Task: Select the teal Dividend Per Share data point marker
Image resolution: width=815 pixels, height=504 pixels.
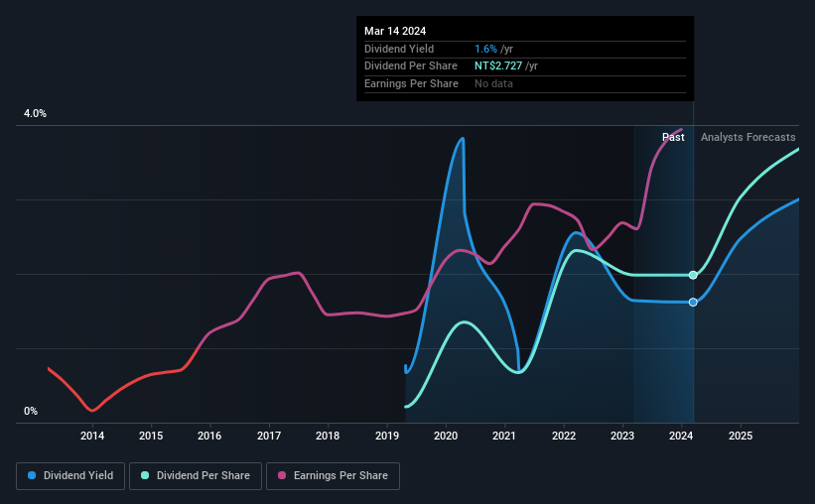Action: coord(693,275)
